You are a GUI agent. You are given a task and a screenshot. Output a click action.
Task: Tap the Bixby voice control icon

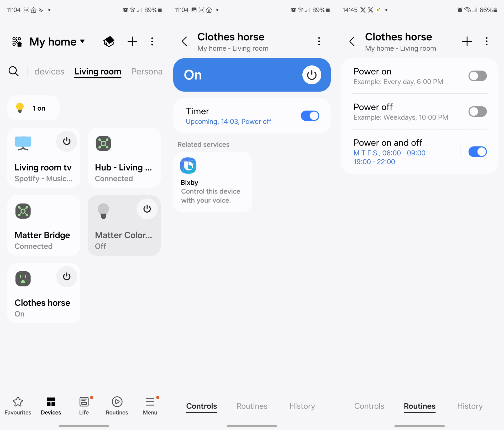(x=188, y=165)
